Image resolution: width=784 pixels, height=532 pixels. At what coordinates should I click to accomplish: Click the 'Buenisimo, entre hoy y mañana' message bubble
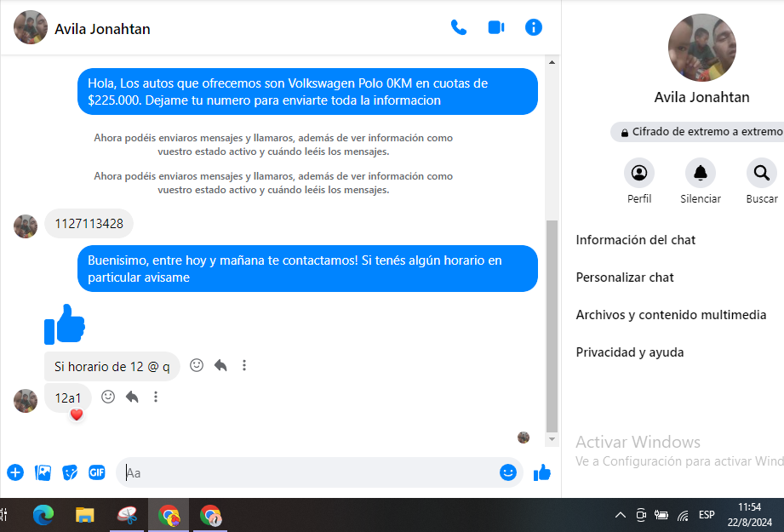pyautogui.click(x=307, y=268)
